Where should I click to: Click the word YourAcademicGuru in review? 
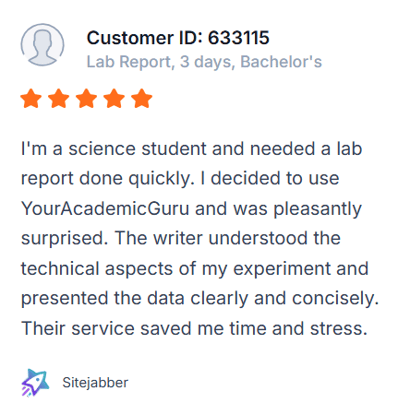[x=105, y=209]
